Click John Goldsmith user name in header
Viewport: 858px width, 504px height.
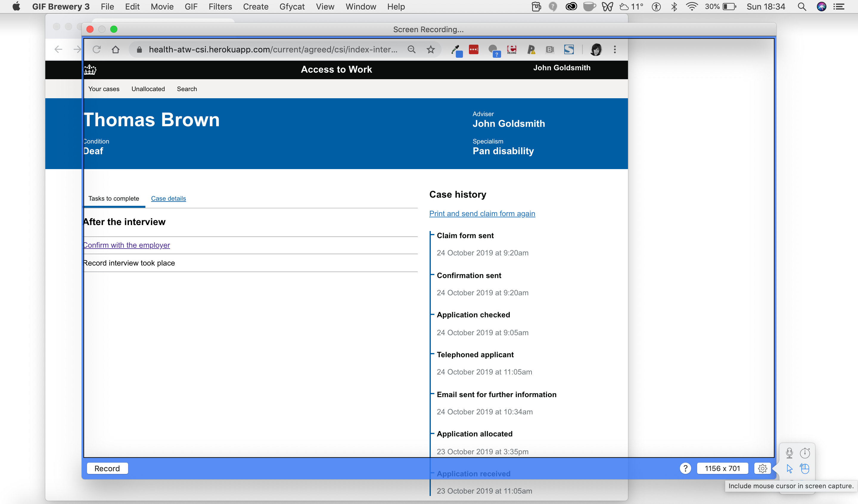click(562, 68)
